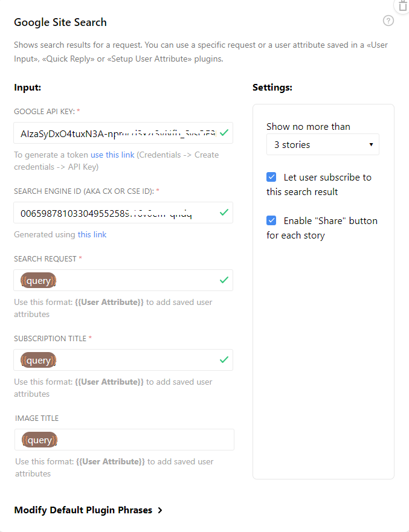Image resolution: width=409 pixels, height=532 pixels.
Task: Click the chevron next to Modify Default Plugin Phrases
Action: click(x=160, y=510)
